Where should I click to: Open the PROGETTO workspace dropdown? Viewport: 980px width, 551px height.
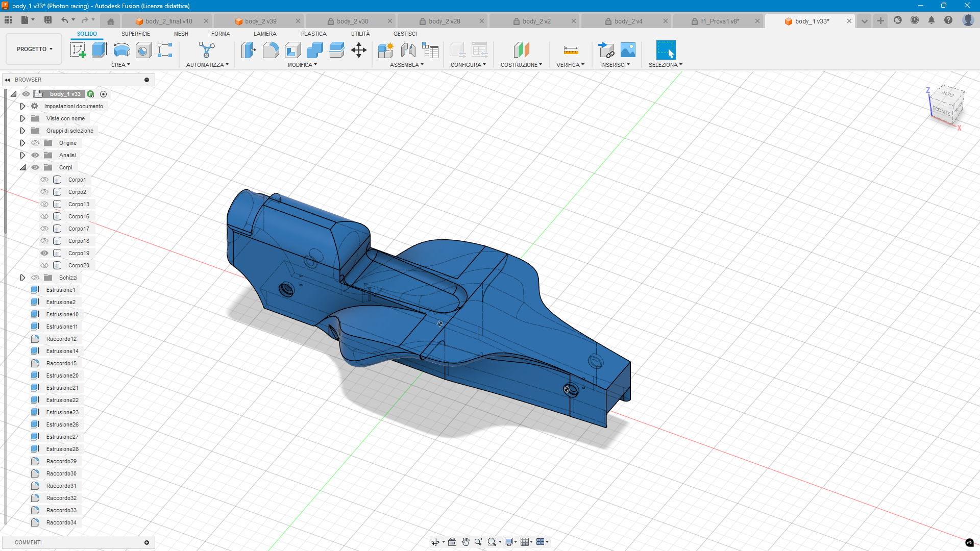point(34,49)
